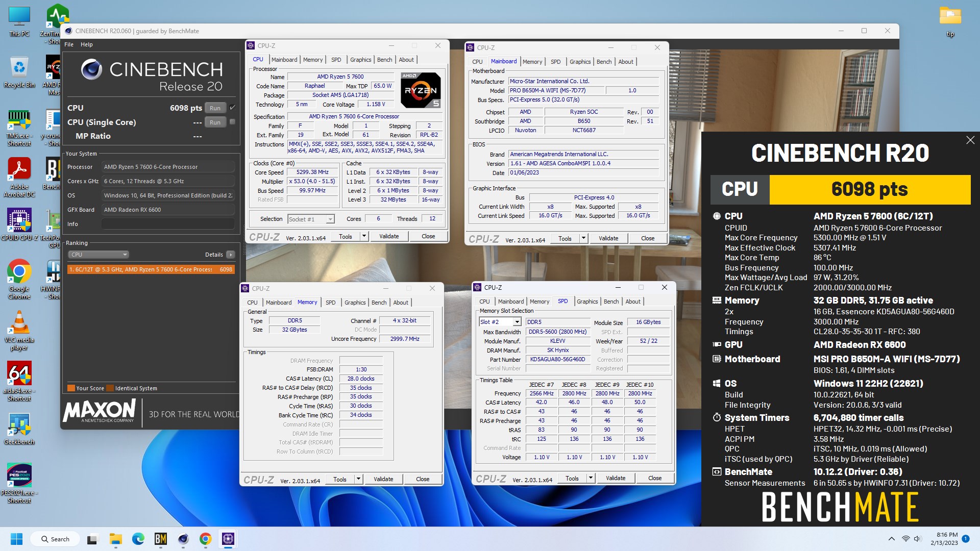
Task: Select the 6C/12T ranking entry row
Action: click(151, 269)
